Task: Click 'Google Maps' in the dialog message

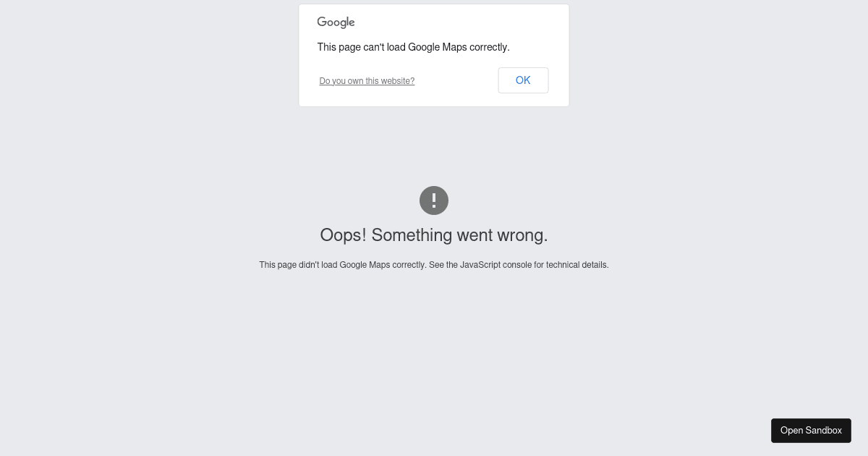Action: 437,47
